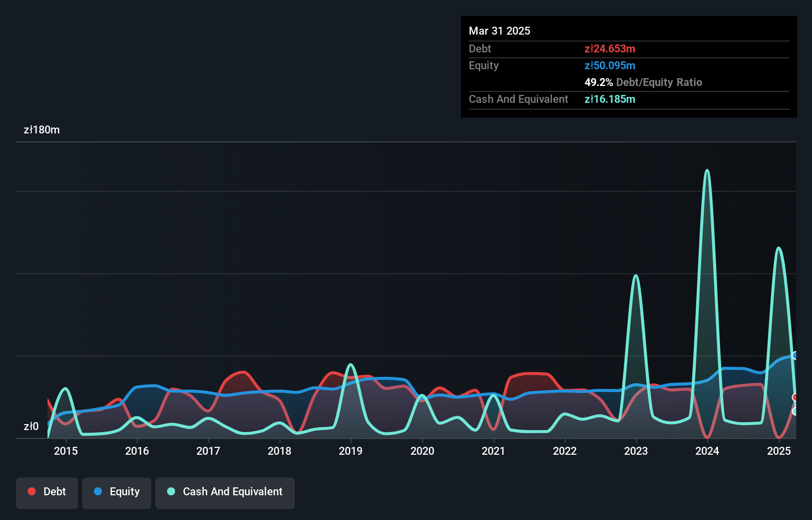The image size is (812, 520).
Task: Click the Cash And Equivalent tooltip label
Action: click(518, 99)
